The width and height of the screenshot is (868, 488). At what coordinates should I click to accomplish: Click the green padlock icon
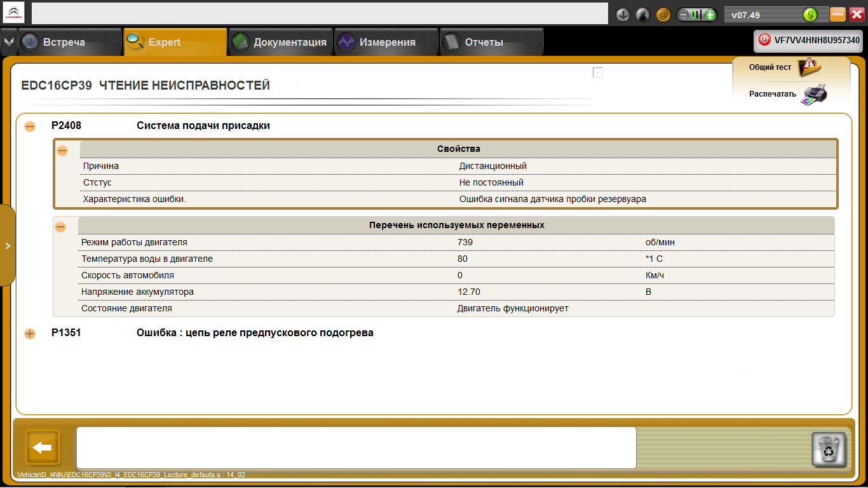point(810,14)
